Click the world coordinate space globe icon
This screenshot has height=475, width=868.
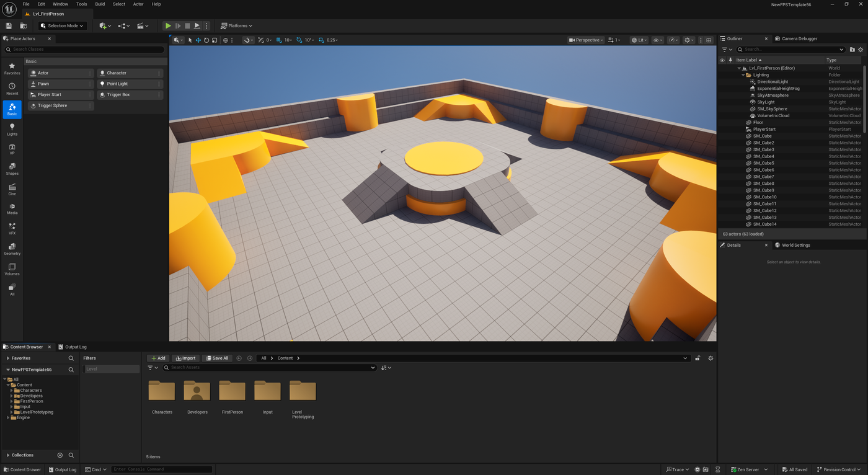pos(226,40)
